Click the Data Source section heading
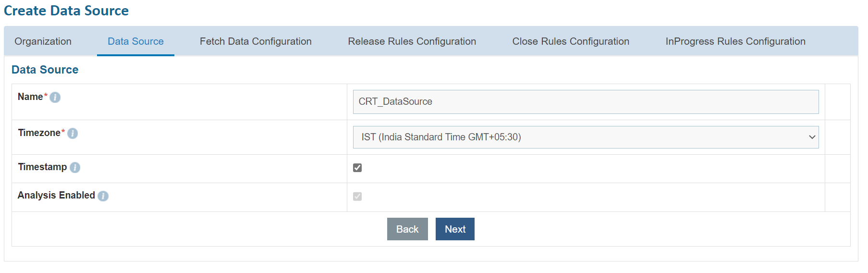This screenshot has height=273, width=868. coord(45,70)
